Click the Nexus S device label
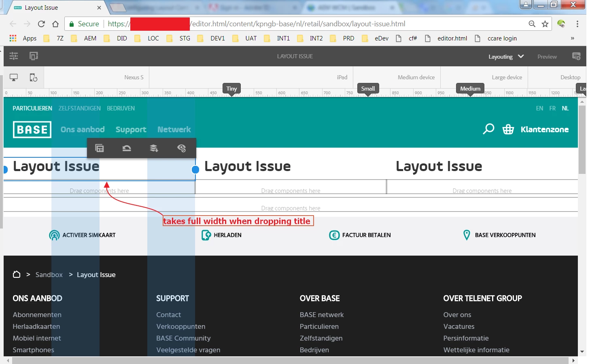This screenshot has width=590, height=364. coord(134,77)
